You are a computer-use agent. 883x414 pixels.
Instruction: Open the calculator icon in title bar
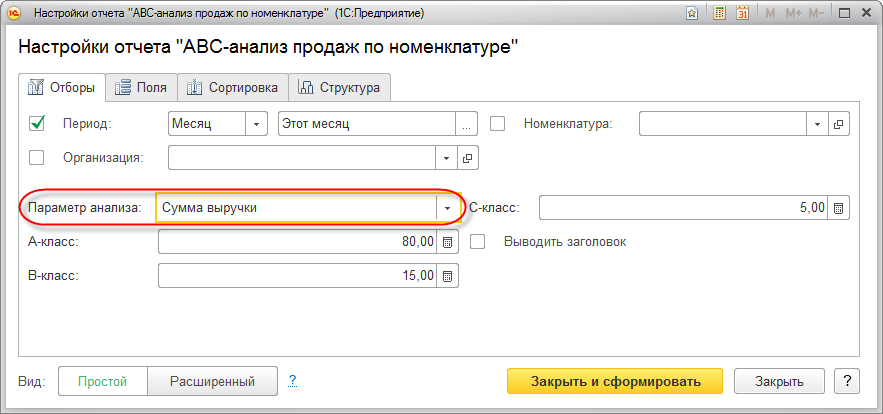[720, 14]
